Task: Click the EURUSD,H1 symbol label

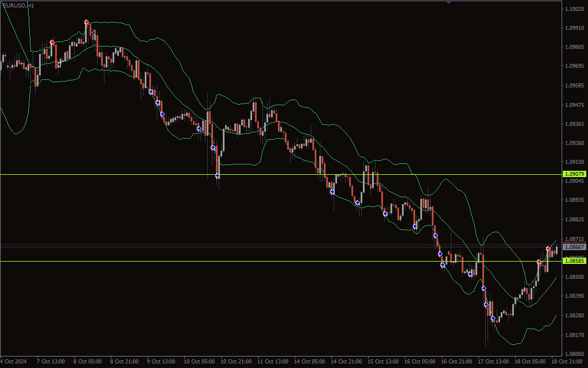Action: [18, 5]
